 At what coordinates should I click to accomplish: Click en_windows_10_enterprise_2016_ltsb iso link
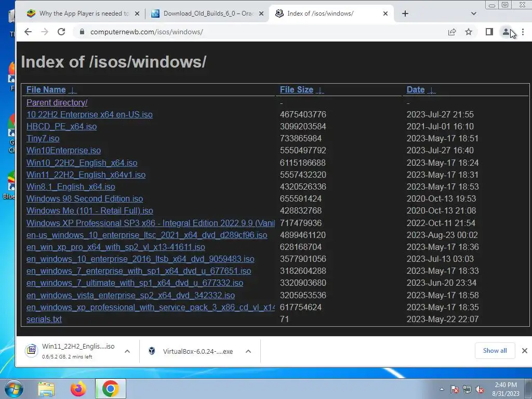[x=140, y=259]
